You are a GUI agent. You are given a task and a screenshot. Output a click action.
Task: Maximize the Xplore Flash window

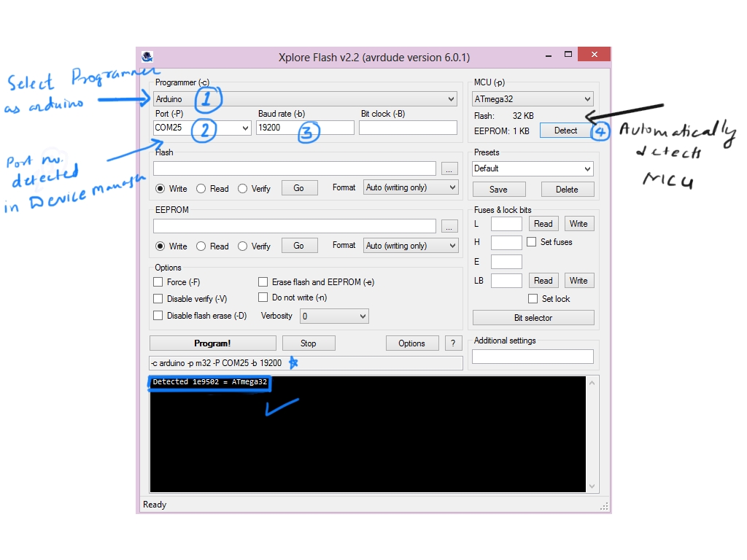click(568, 54)
